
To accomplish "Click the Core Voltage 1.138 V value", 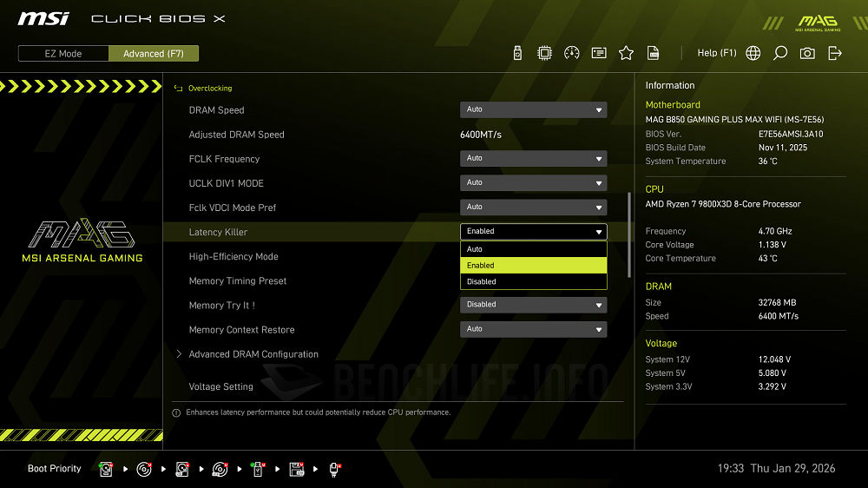I will click(x=773, y=244).
